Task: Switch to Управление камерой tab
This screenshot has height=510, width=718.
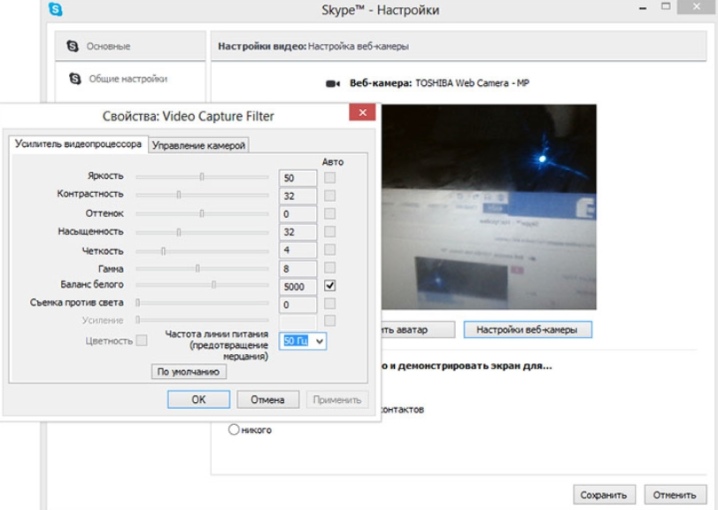Action: tap(199, 145)
